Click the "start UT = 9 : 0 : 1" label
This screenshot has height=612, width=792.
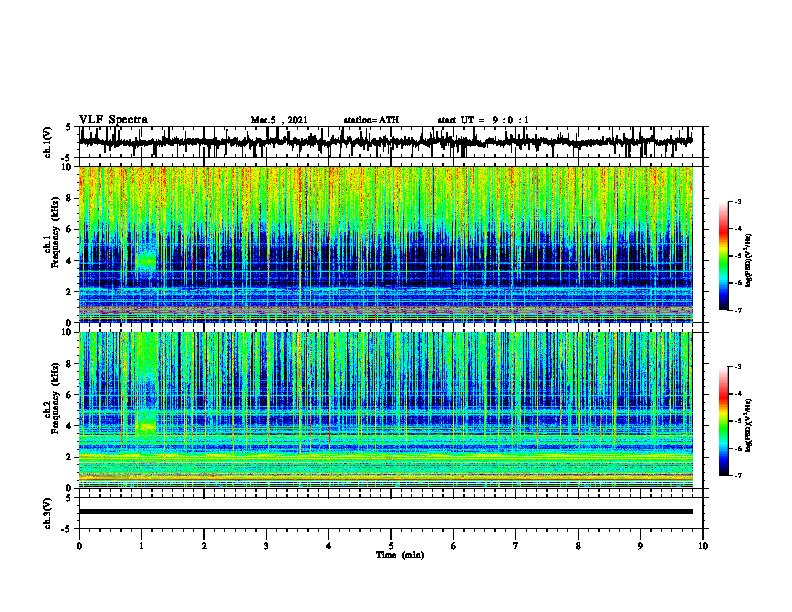point(483,120)
